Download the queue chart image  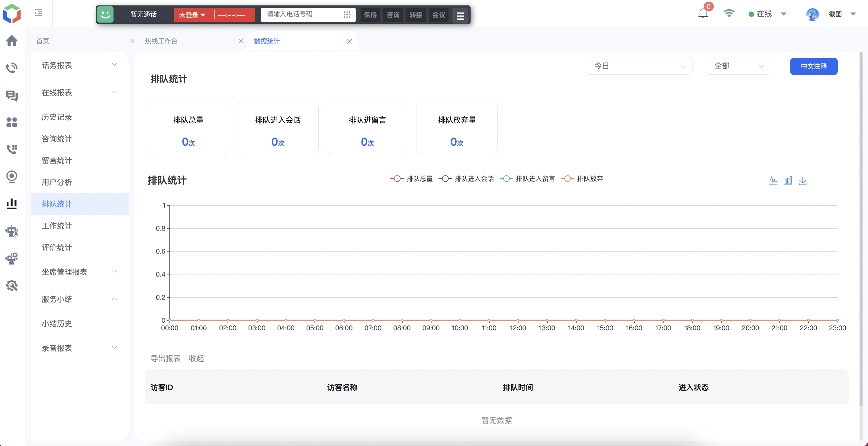pos(803,181)
